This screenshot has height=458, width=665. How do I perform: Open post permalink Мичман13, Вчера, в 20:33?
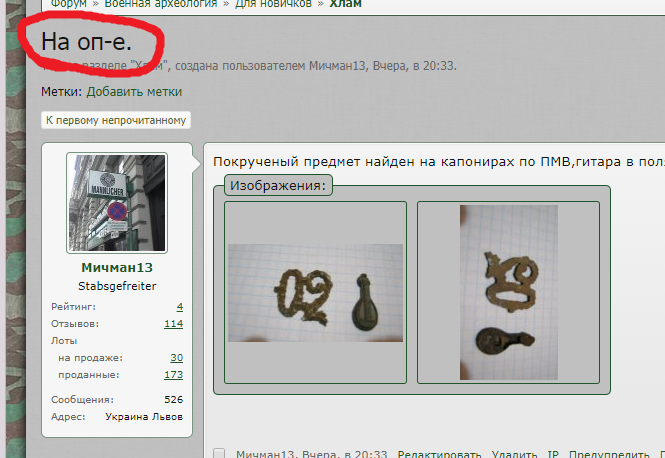(312, 454)
